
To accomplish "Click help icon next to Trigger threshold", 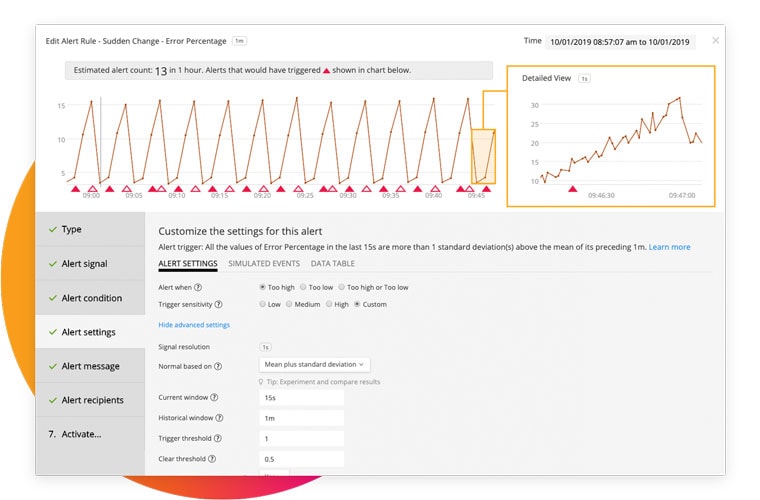I will tap(218, 439).
